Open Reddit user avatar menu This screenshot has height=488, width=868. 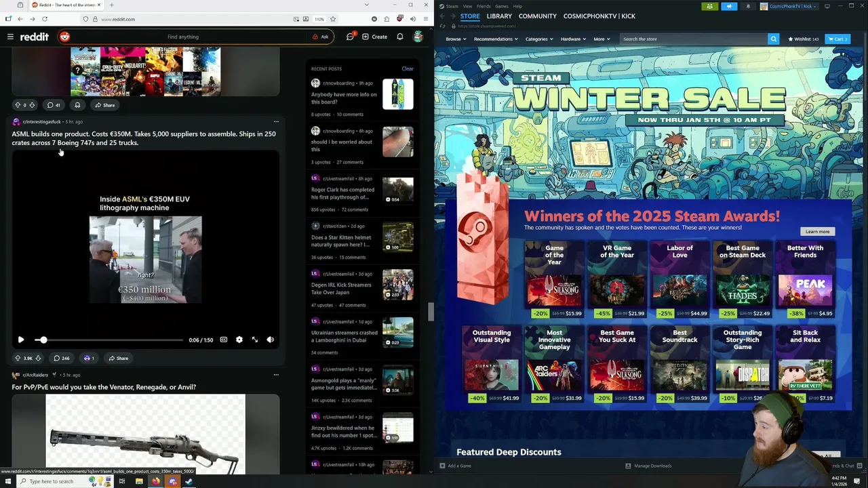click(418, 37)
